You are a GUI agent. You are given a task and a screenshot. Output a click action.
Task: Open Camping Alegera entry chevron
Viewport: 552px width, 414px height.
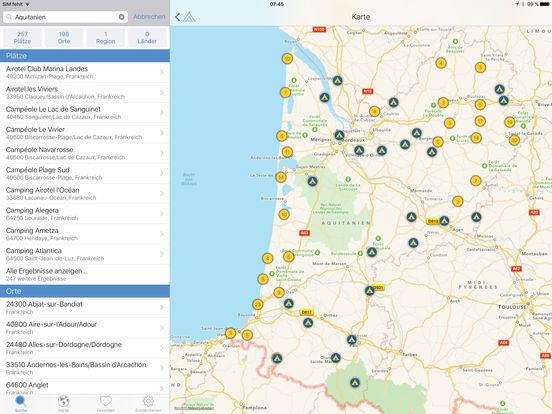(x=162, y=214)
